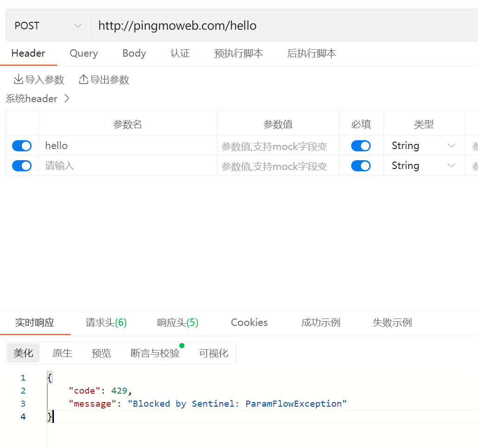Open the 失败示例 failure examples
The image size is (478, 448).
point(392,322)
